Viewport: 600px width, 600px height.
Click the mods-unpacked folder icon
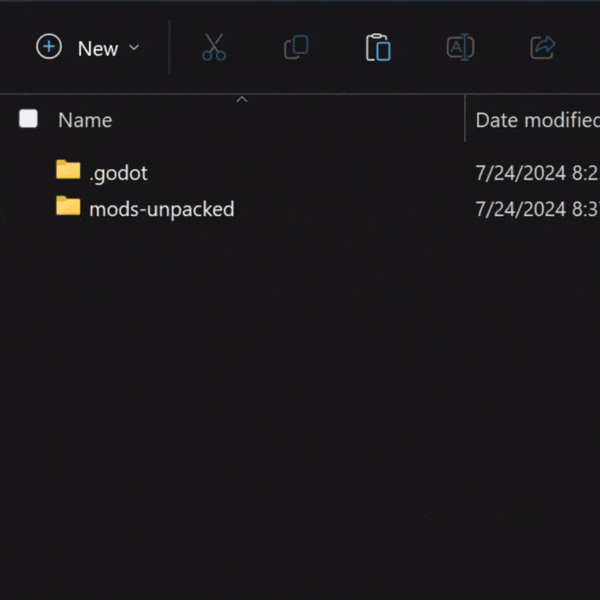(68, 207)
